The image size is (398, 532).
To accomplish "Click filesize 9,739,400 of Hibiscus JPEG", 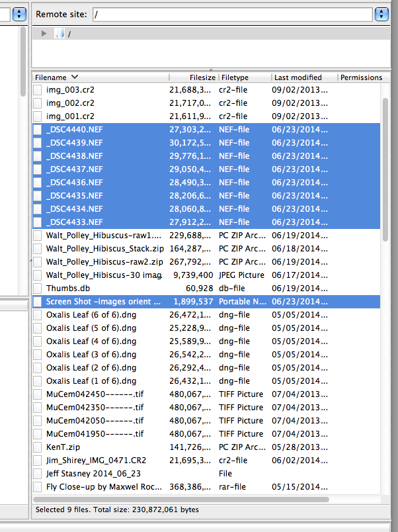I will pos(193,275).
